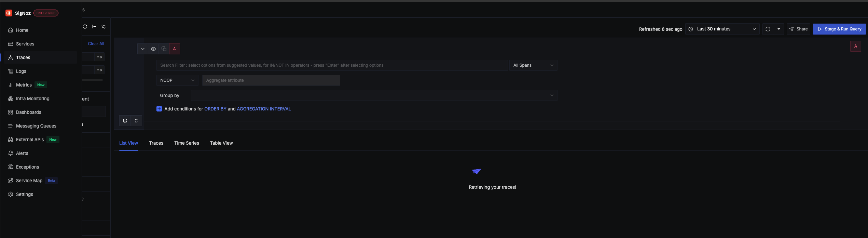The image size is (868, 238).
Task: Click the External APIs binoculars icon
Action: pos(11,140)
